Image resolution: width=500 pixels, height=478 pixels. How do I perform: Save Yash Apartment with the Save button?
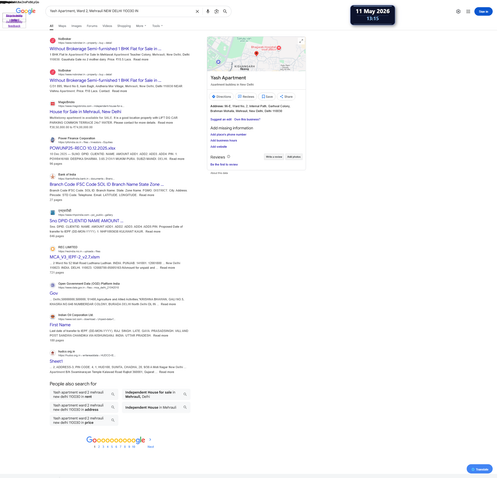(268, 97)
